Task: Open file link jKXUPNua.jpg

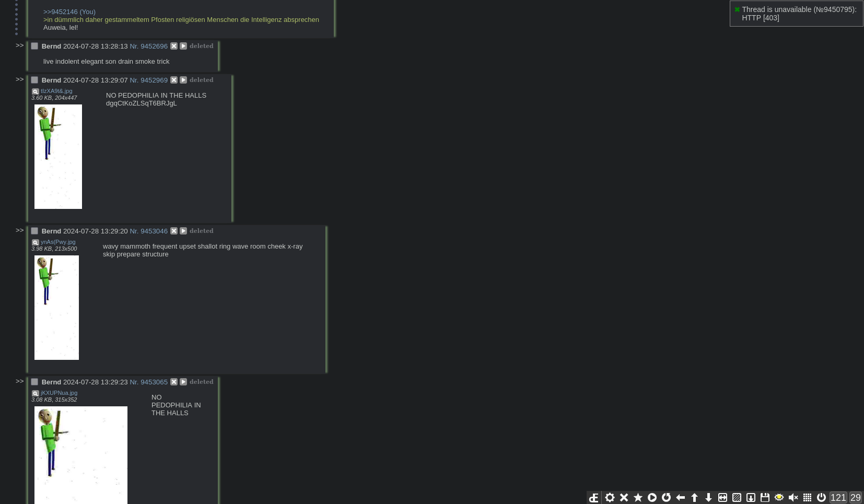Action: coord(59,393)
